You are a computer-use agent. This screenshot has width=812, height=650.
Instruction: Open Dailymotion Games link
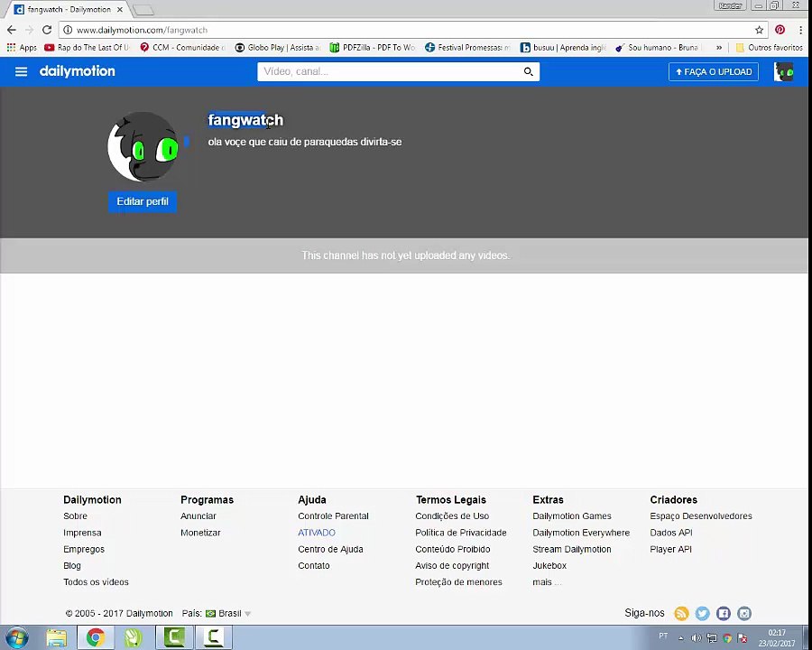click(572, 515)
